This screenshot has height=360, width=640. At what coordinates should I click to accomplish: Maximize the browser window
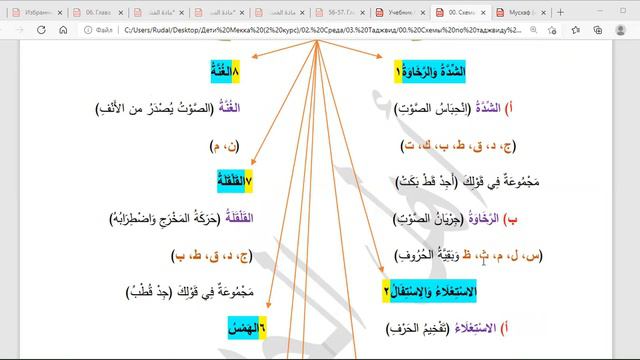[623, 11]
